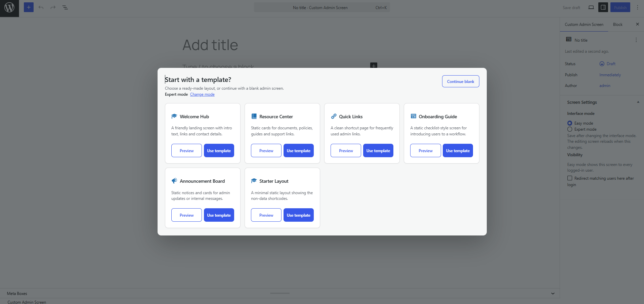The height and width of the screenshot is (304, 644).
Task: Open the admin author selector
Action: click(605, 86)
